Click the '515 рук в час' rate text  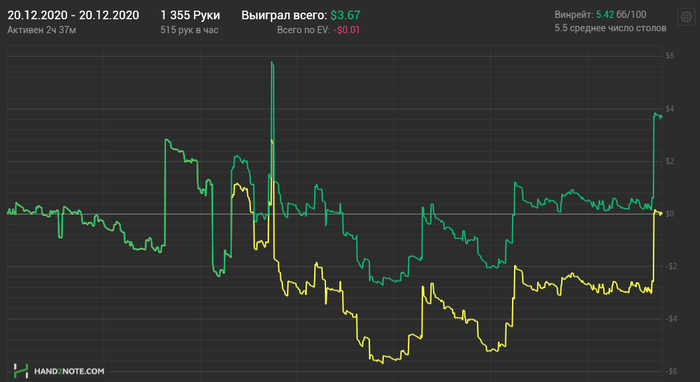pos(189,30)
